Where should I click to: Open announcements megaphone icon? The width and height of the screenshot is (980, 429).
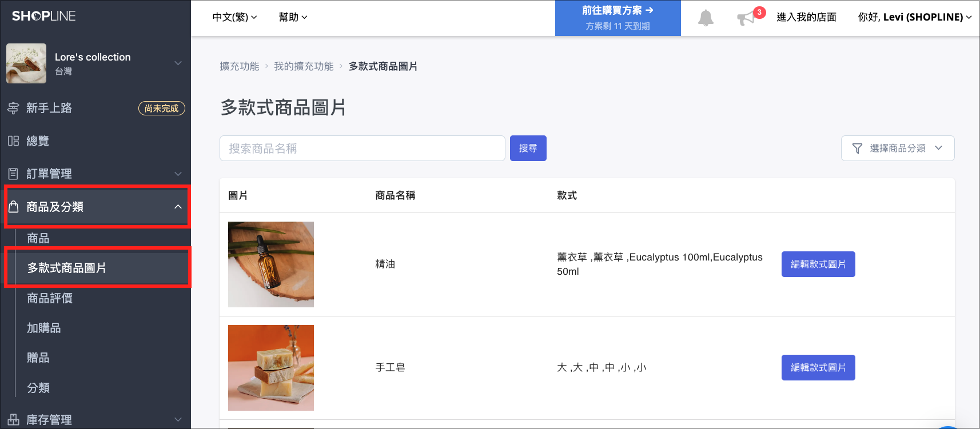[746, 18]
